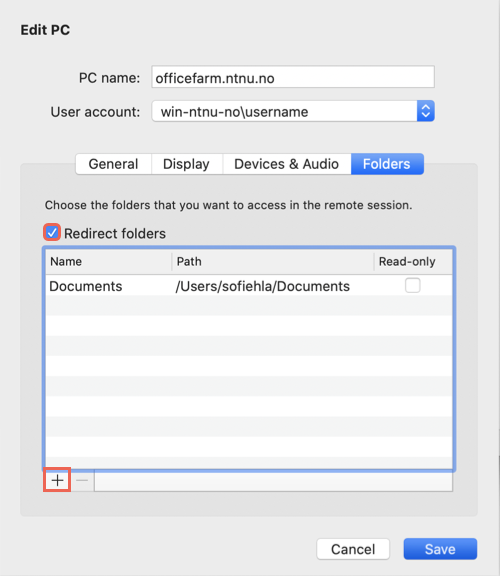Open the User account dropdown
Image resolution: width=500 pixels, height=576 pixels.
[x=426, y=111]
